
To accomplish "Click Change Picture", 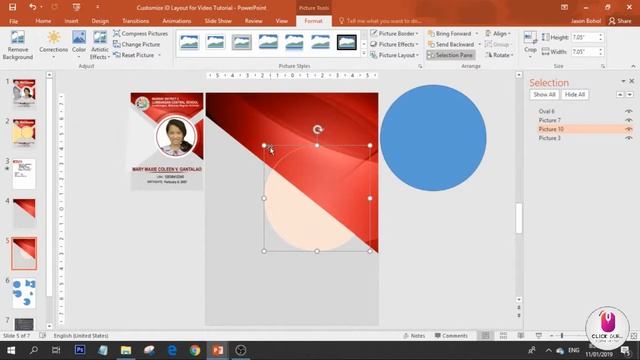I will point(136,44).
